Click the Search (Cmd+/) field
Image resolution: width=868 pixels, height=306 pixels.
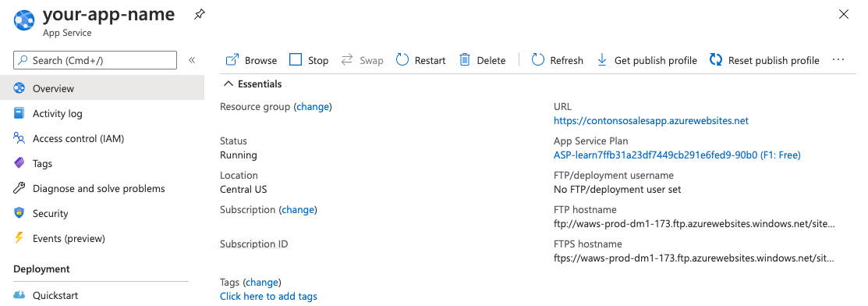pos(95,60)
